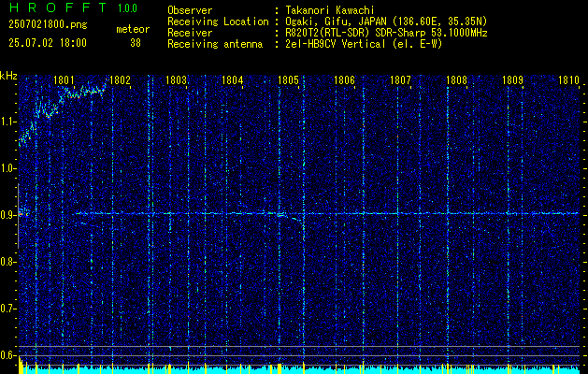Screen dimensions: 588x374
Task: Click the 1806 time marker
Action: pos(344,79)
